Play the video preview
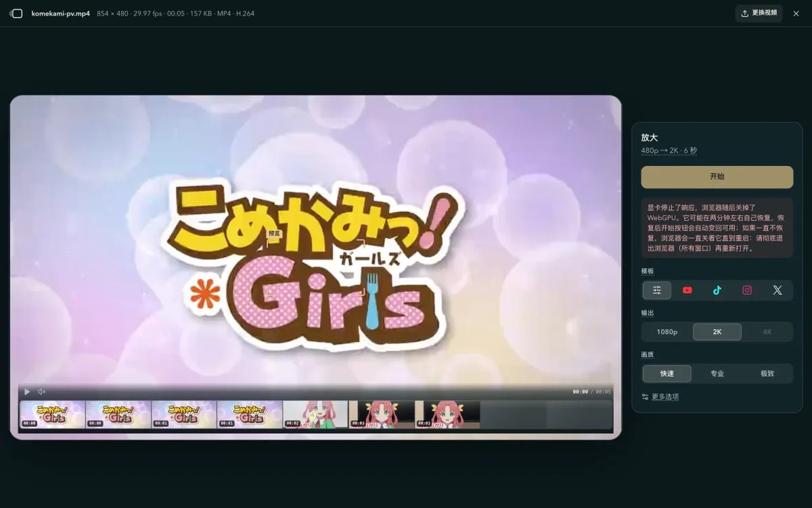The height and width of the screenshot is (508, 812). [x=27, y=391]
